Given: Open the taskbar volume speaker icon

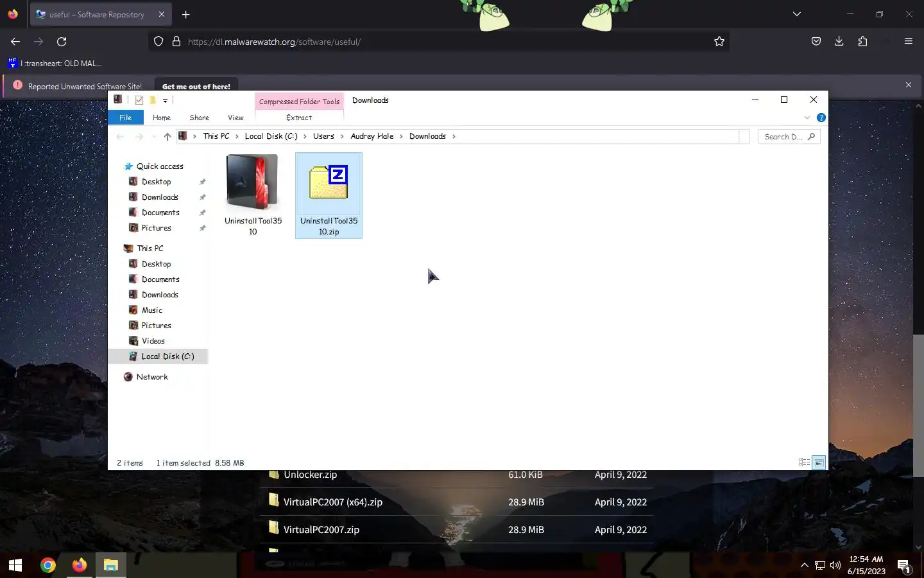Looking at the screenshot, I should [835, 565].
